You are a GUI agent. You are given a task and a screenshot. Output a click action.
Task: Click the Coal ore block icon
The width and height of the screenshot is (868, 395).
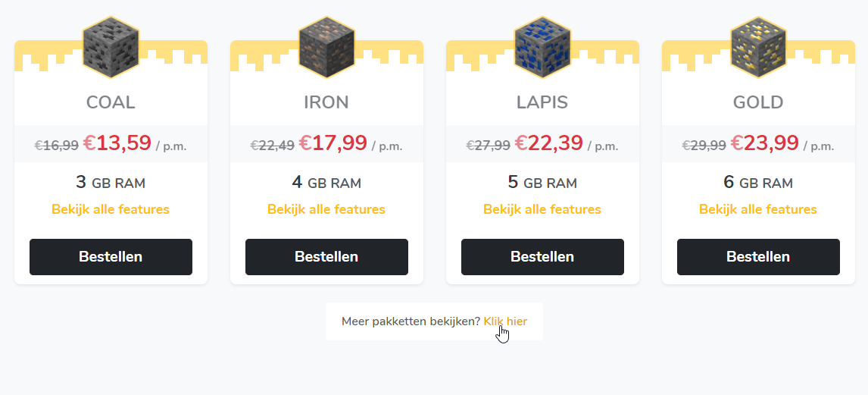pyautogui.click(x=111, y=47)
